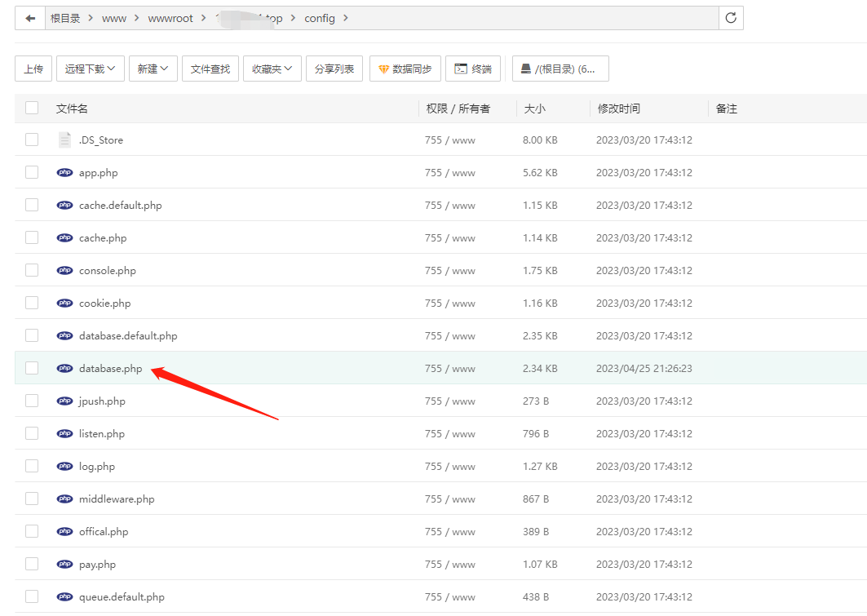The width and height of the screenshot is (867, 616).
Task: Open the database.php file
Action: [x=111, y=368]
